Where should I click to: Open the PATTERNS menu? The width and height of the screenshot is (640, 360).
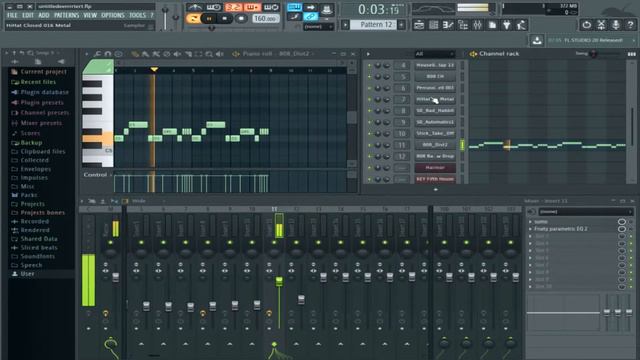click(x=67, y=16)
